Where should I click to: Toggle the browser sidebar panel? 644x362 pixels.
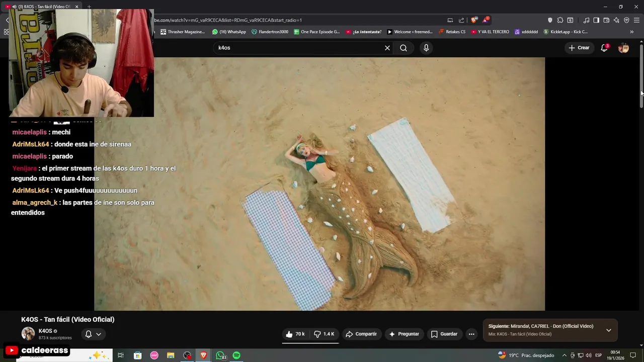point(596,20)
